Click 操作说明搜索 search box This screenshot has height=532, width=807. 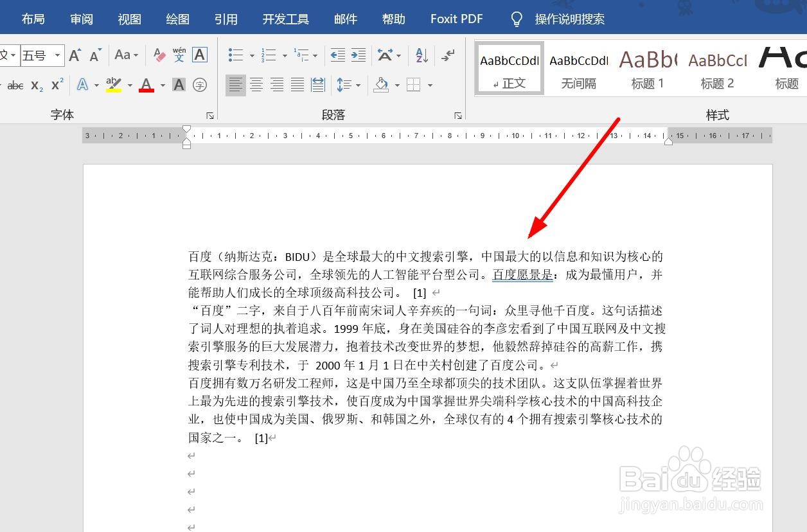click(x=570, y=19)
